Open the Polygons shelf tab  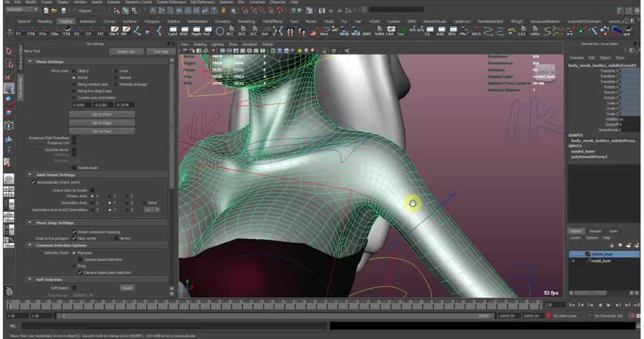pos(153,21)
